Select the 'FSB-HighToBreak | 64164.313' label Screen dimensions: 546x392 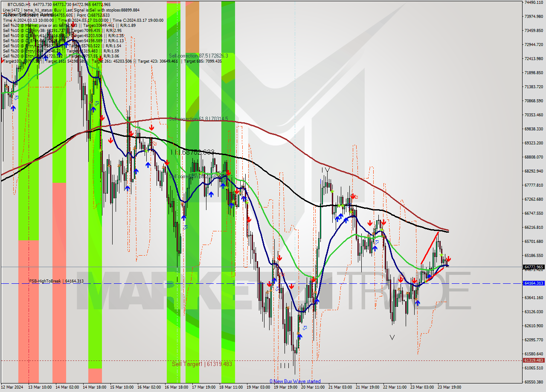point(56,281)
